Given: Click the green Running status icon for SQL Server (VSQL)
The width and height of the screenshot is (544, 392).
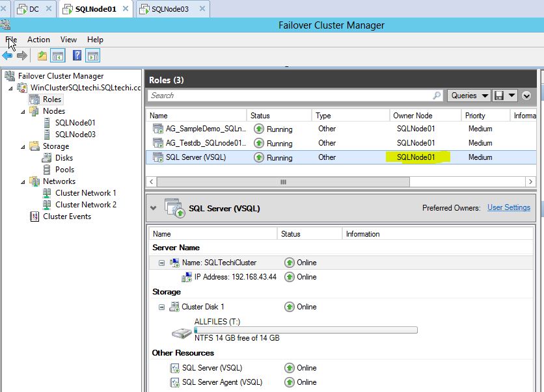Looking at the screenshot, I should (258, 157).
